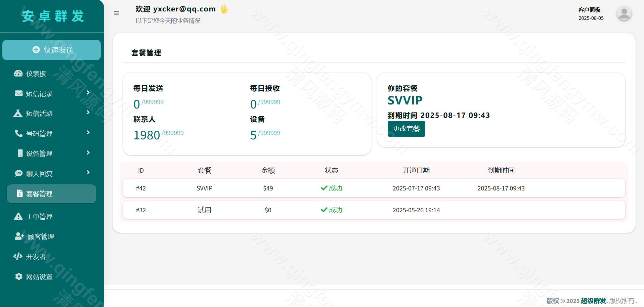Click the $49 amount cell
Viewport: 644px width, 307px height.
(268, 188)
